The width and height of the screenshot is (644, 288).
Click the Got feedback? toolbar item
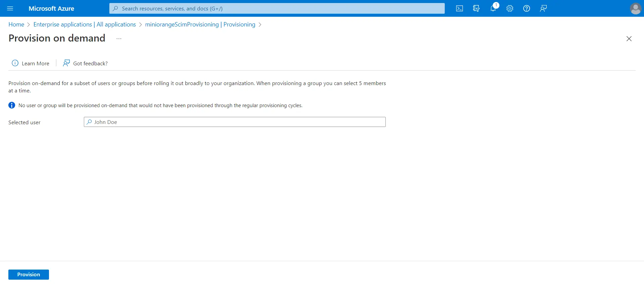coord(86,63)
